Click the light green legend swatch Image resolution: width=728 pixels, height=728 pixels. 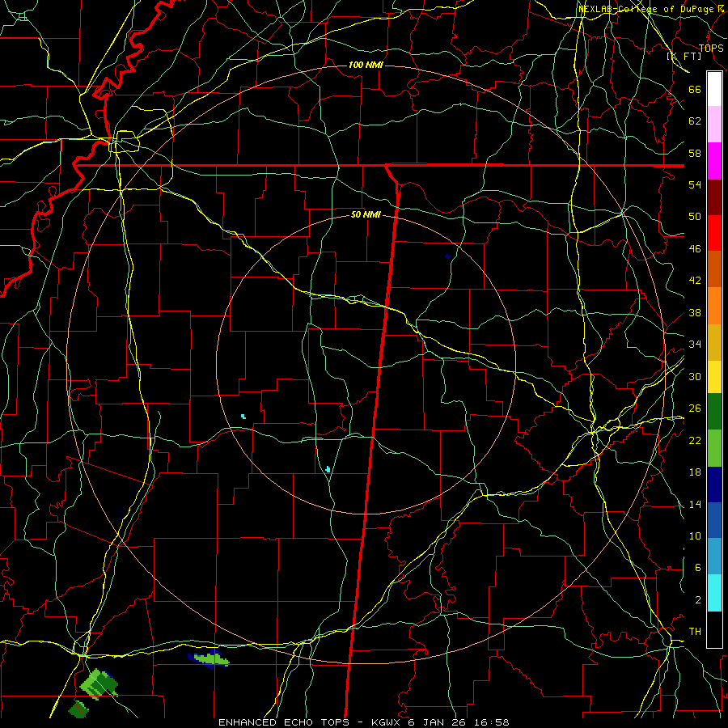click(714, 448)
